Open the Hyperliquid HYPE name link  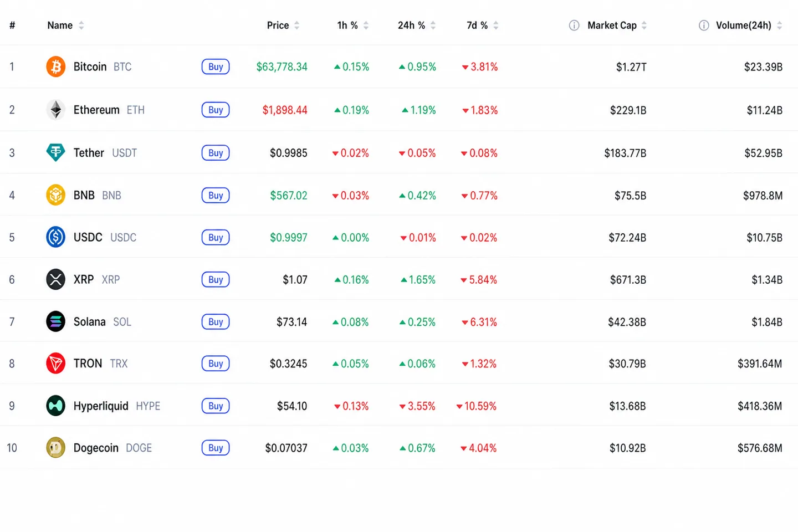coord(117,406)
